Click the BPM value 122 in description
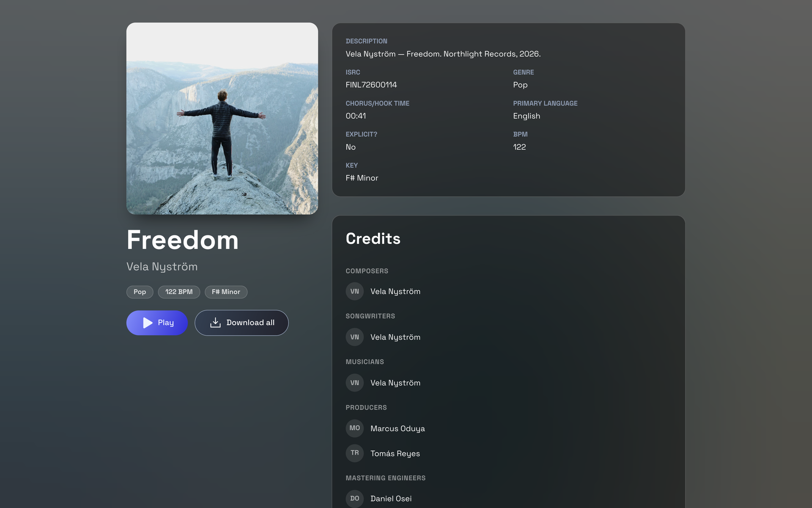 [x=519, y=147]
